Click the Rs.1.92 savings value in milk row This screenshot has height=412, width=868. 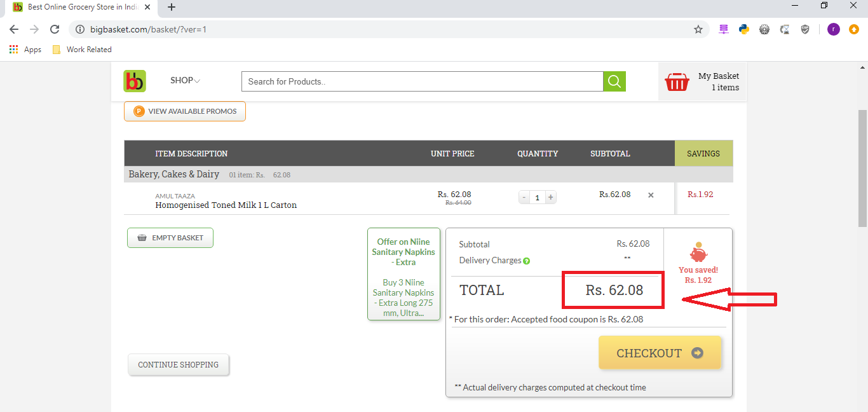(700, 195)
